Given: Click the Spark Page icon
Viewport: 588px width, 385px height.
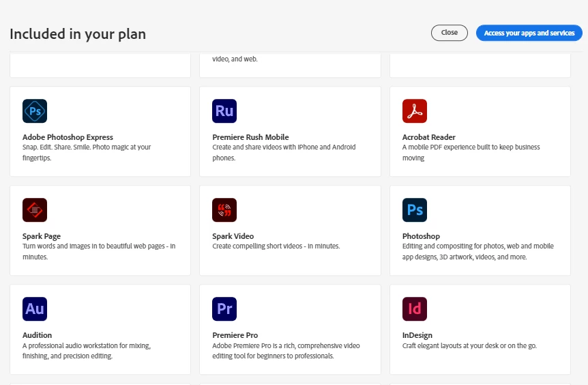Looking at the screenshot, I should tap(35, 210).
